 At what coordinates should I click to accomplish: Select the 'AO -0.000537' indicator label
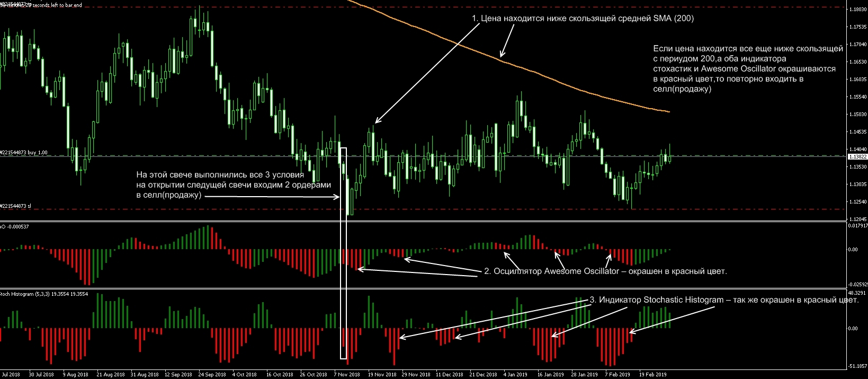click(x=15, y=227)
